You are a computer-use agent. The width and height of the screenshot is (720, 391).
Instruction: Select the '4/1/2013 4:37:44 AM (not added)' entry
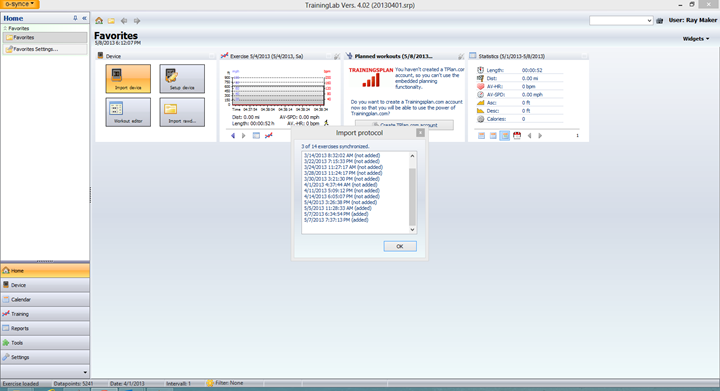[340, 185]
